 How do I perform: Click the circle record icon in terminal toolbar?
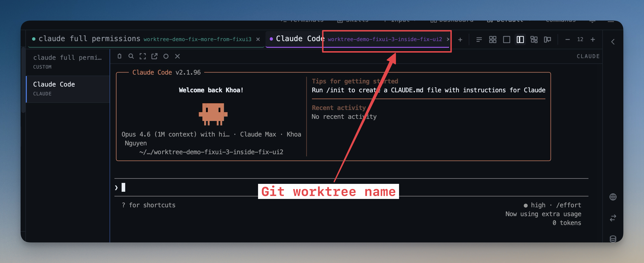pyautogui.click(x=166, y=56)
